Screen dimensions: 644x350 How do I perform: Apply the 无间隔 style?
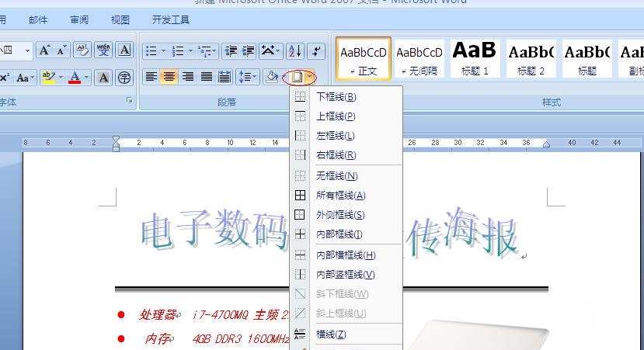pyautogui.click(x=419, y=58)
